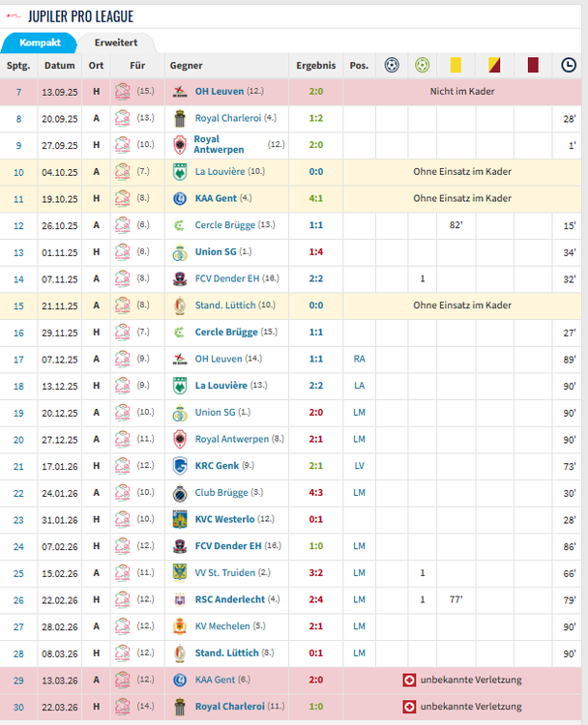This screenshot has height=725, width=588.
Task: Click 'Ohne Einsatz im Kader' in La Louvière row
Action: pyautogui.click(x=462, y=171)
